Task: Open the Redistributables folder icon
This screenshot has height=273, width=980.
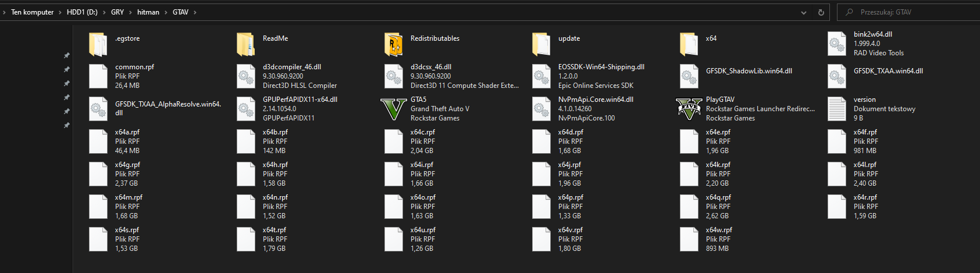Action: tap(393, 44)
